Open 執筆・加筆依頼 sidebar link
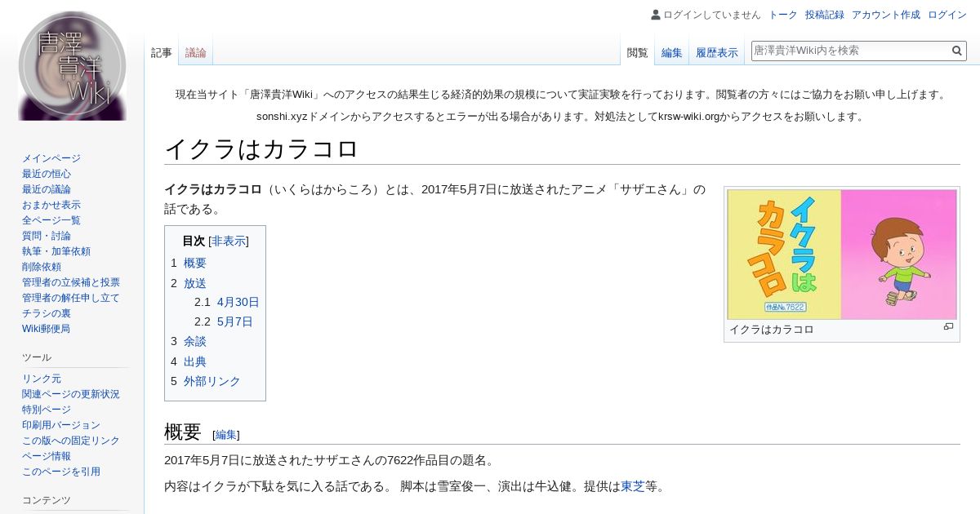Image resolution: width=980 pixels, height=514 pixels. click(x=56, y=251)
